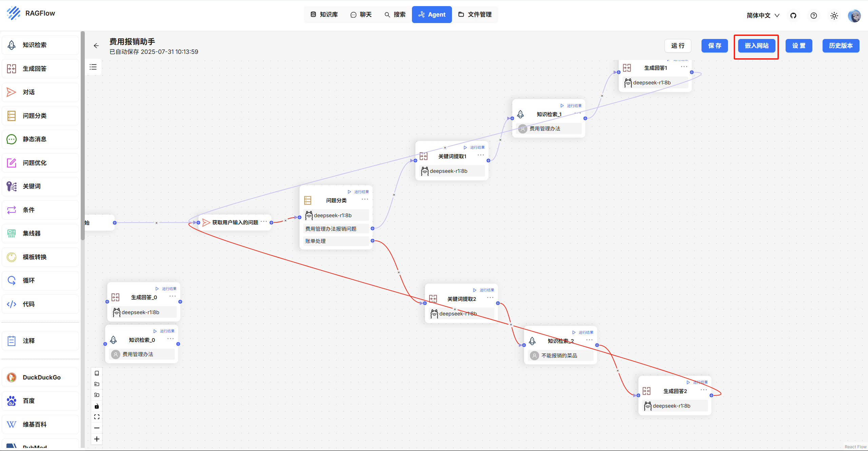This screenshot has height=451, width=868.
Task: Toggle the canvas lock icon
Action: point(97,406)
